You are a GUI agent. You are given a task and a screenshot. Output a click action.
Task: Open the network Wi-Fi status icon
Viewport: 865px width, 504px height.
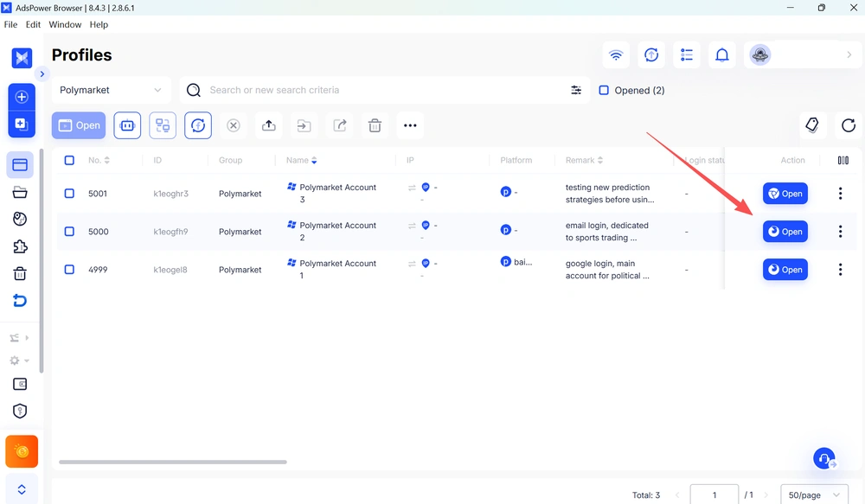pyautogui.click(x=616, y=55)
